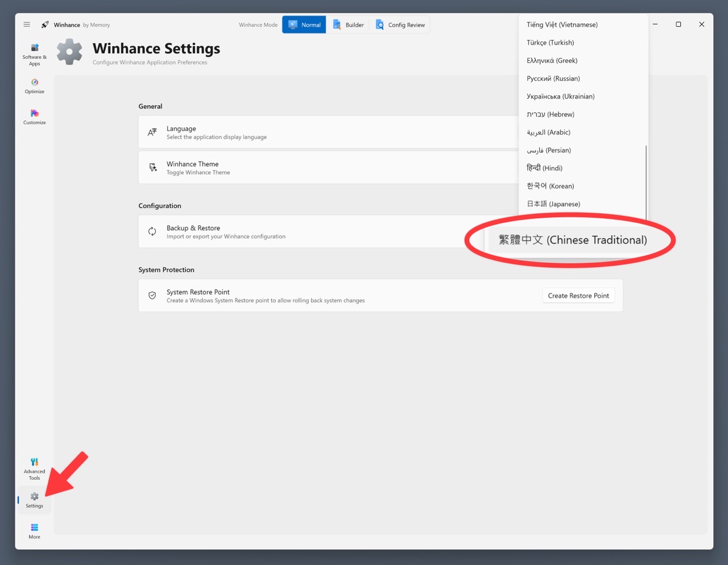Click the 'Winhance Mode' label
728x565 pixels.
258,25
